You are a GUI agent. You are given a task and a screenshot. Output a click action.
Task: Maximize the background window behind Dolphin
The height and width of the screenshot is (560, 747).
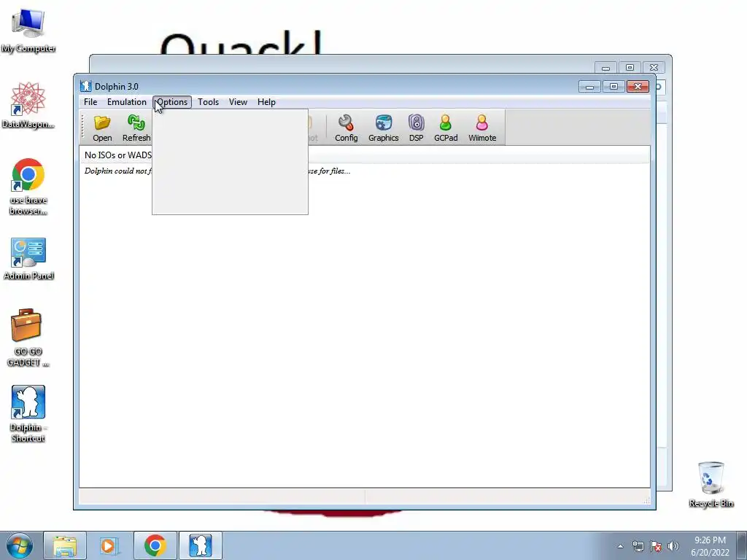tap(630, 68)
